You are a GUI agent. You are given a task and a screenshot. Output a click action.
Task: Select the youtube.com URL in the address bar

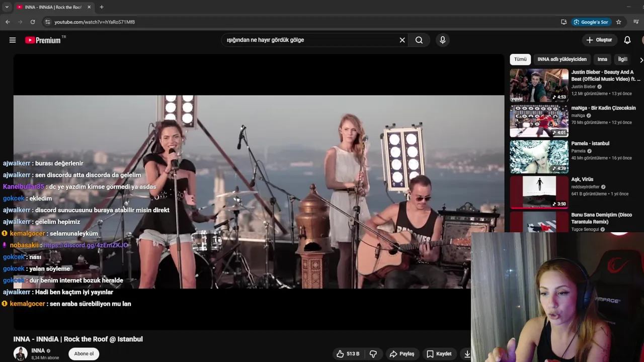tap(95, 22)
